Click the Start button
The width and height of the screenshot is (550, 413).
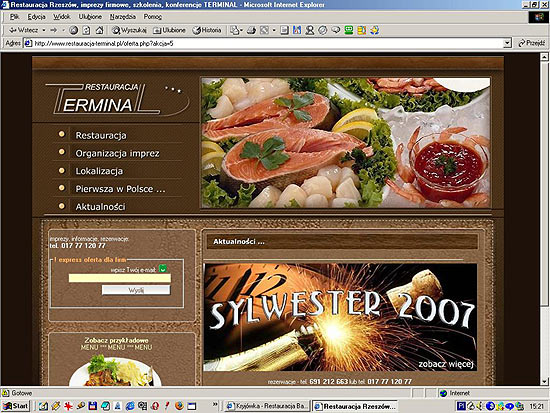pos(15,406)
